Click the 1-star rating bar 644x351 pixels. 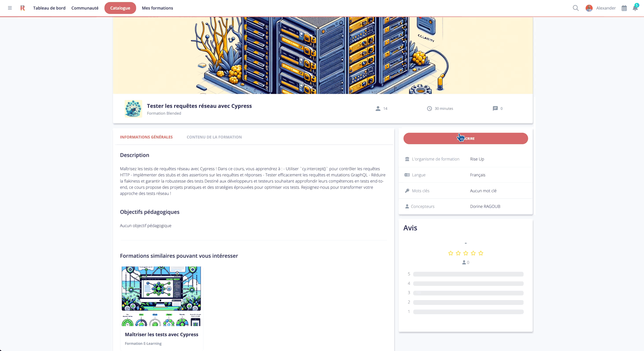468,312
